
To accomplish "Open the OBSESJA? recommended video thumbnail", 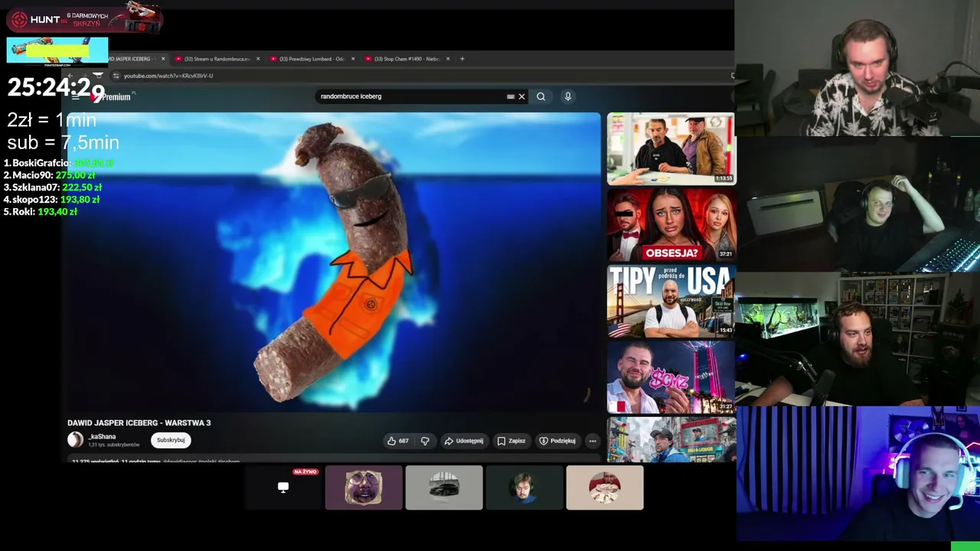I will [x=671, y=224].
